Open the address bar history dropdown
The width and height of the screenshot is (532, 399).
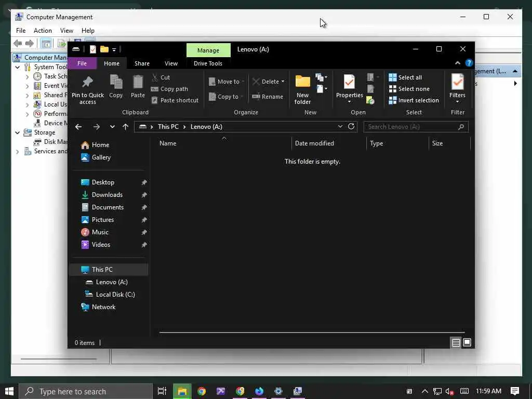tap(340, 127)
